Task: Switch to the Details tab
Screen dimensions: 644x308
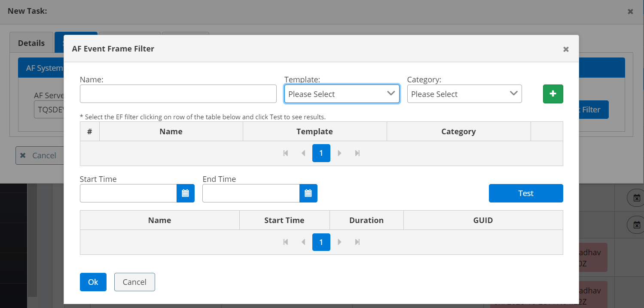Action: point(31,43)
